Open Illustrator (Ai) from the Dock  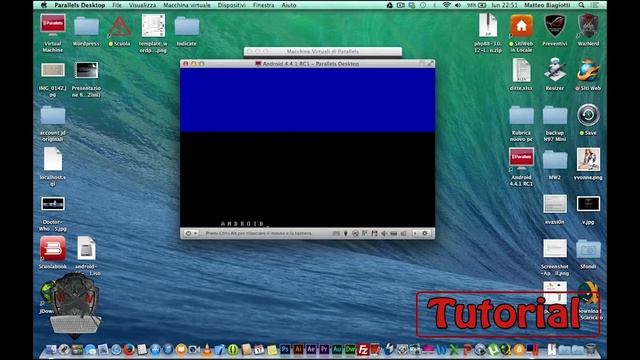click(298, 349)
